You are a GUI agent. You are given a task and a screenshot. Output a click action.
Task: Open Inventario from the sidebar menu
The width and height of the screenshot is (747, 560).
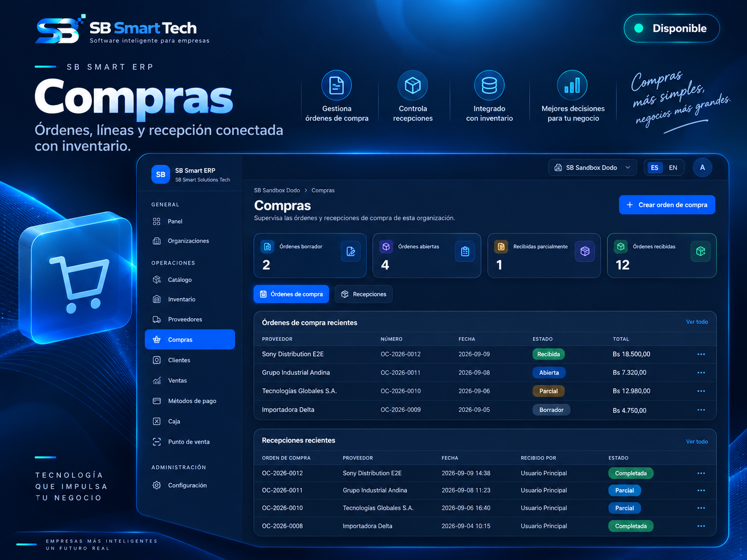[x=190, y=299]
